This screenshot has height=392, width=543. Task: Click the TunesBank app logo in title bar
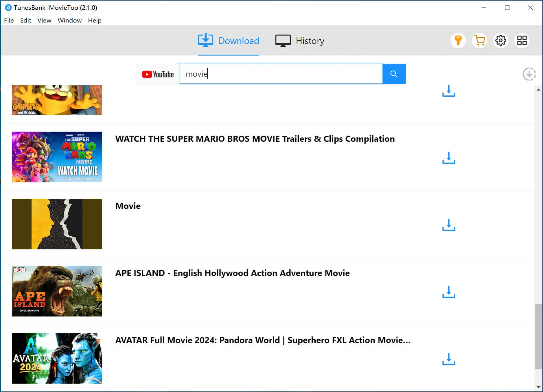coord(8,8)
